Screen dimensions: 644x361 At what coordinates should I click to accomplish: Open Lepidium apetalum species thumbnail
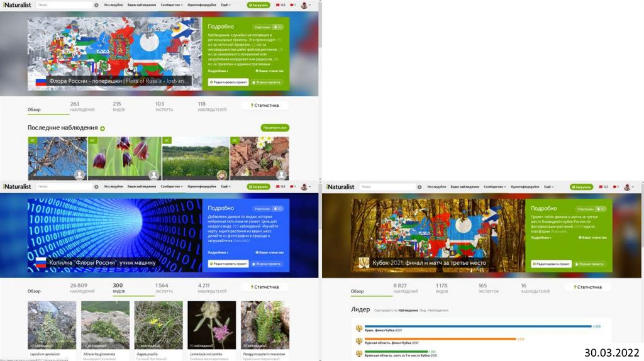(52, 325)
